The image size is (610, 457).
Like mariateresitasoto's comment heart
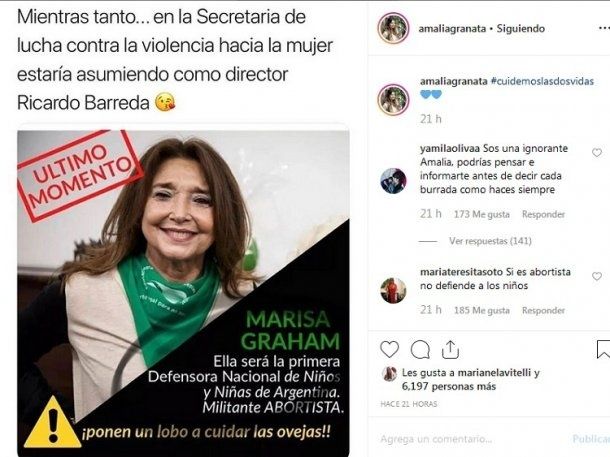(x=597, y=276)
